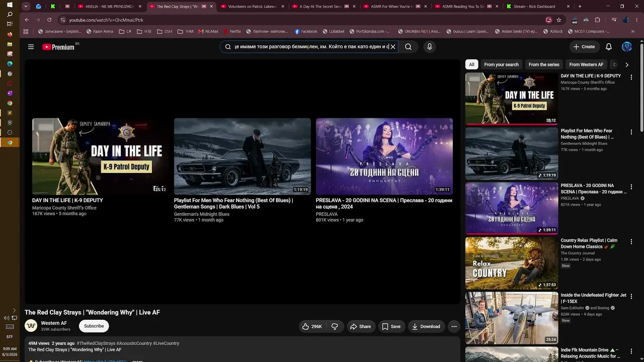Open the browser Extensions puzzle icon
The image size is (644, 362).
(597, 20)
